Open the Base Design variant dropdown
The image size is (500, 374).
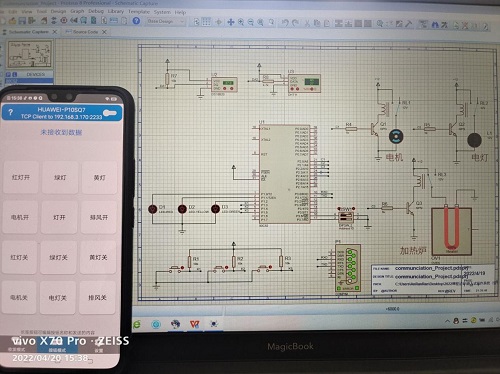tap(166, 21)
